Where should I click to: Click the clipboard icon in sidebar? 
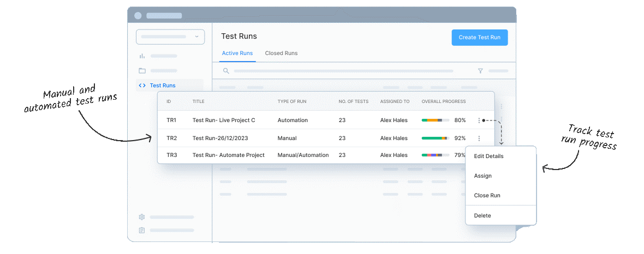click(142, 230)
